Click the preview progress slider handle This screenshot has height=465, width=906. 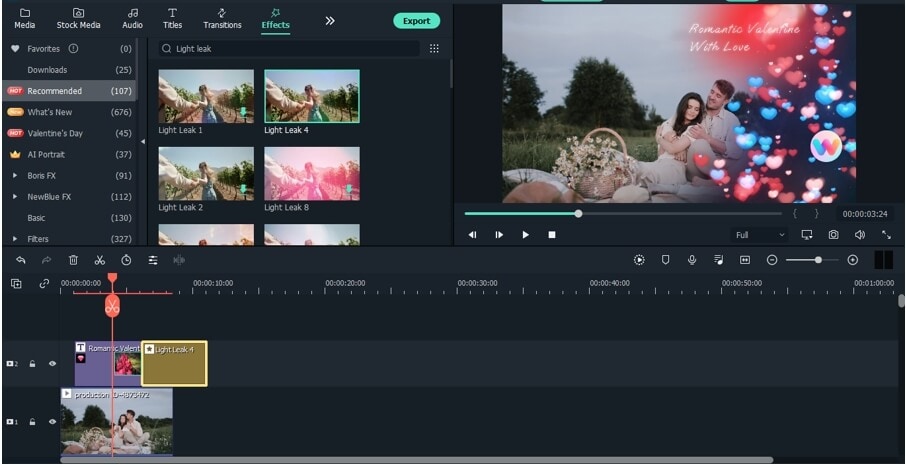pos(578,214)
